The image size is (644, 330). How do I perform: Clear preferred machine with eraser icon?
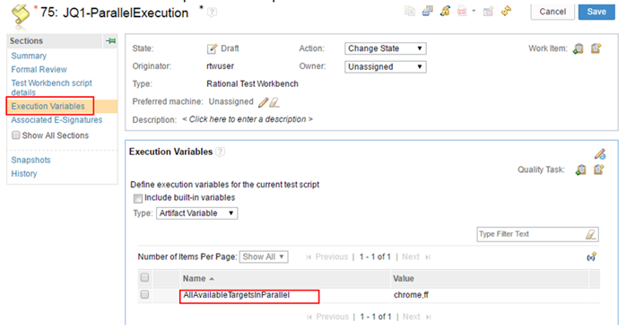coord(274,102)
